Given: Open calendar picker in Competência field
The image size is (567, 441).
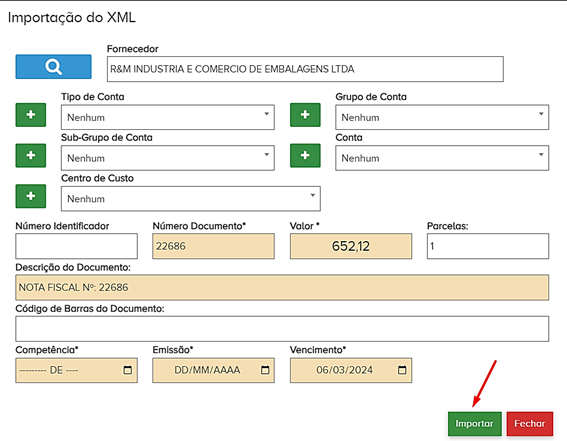Looking at the screenshot, I should tap(128, 370).
